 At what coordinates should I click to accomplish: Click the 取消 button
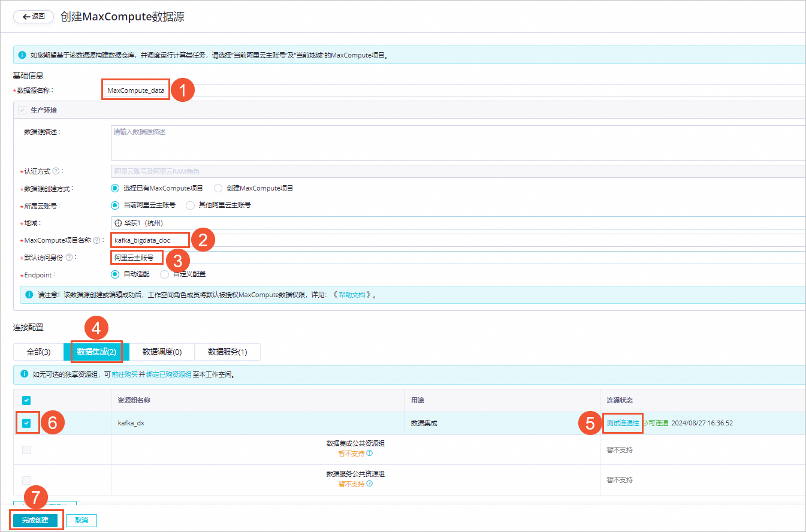click(81, 520)
